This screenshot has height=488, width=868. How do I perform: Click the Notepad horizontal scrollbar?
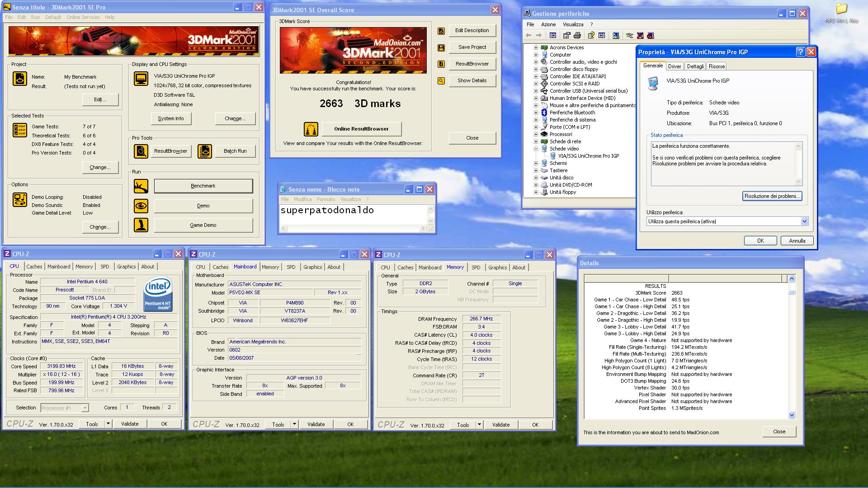coord(354,229)
